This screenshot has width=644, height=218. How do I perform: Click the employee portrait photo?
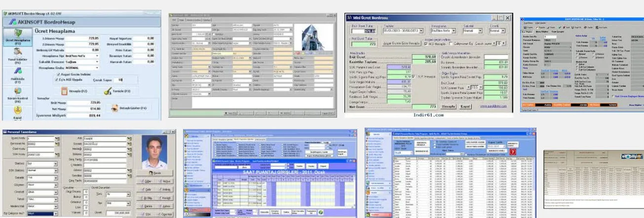[154, 154]
